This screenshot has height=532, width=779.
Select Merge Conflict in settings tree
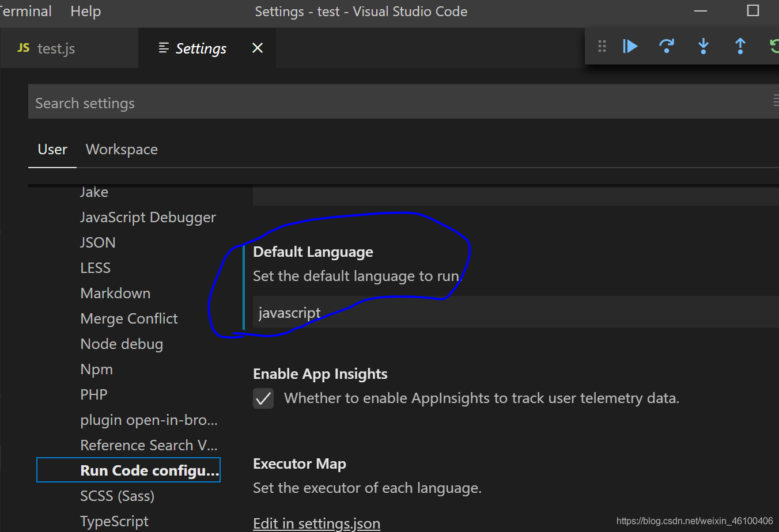(x=129, y=318)
